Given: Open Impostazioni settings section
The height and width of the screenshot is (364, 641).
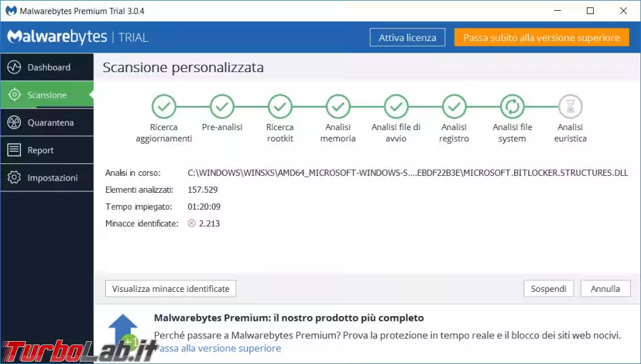Looking at the screenshot, I should [x=47, y=178].
